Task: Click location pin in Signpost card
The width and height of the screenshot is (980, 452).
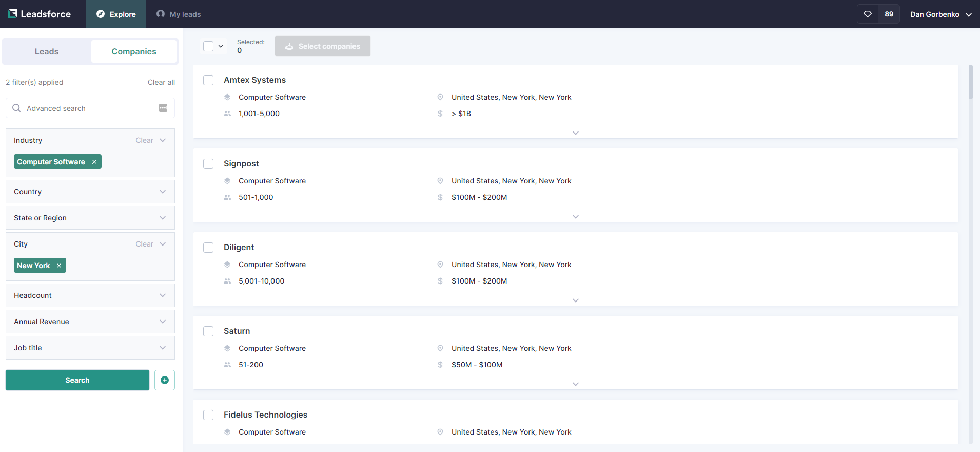Action: (440, 181)
